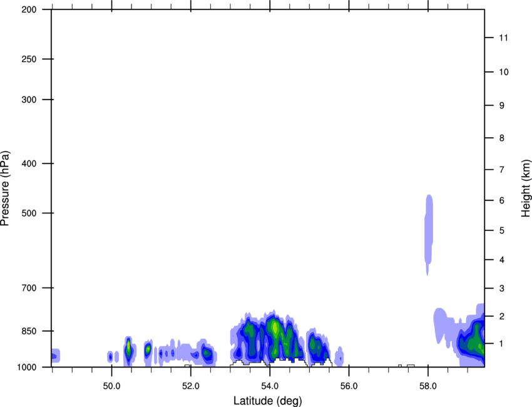
Task: Click the 10 km height label
Action: tap(504, 72)
